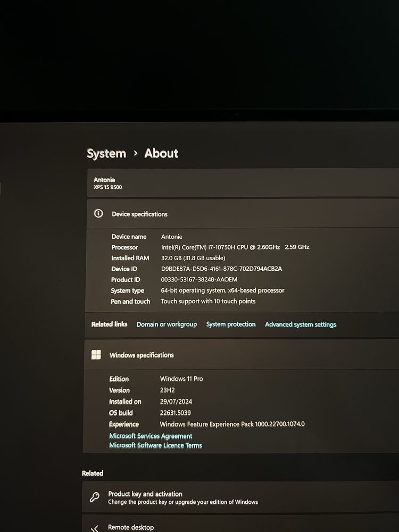
Task: Click Touch support with 10 touch points
Action: [208, 301]
